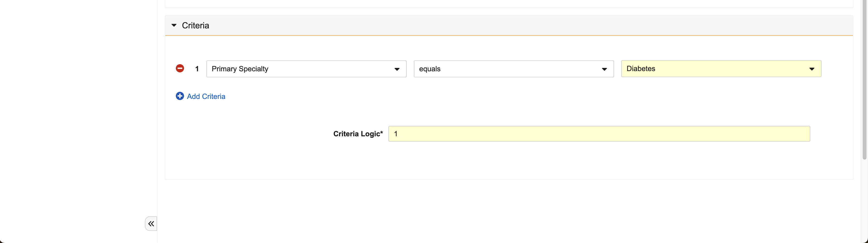
Task: Click the 'equals' text in operator field
Action: pos(430,69)
